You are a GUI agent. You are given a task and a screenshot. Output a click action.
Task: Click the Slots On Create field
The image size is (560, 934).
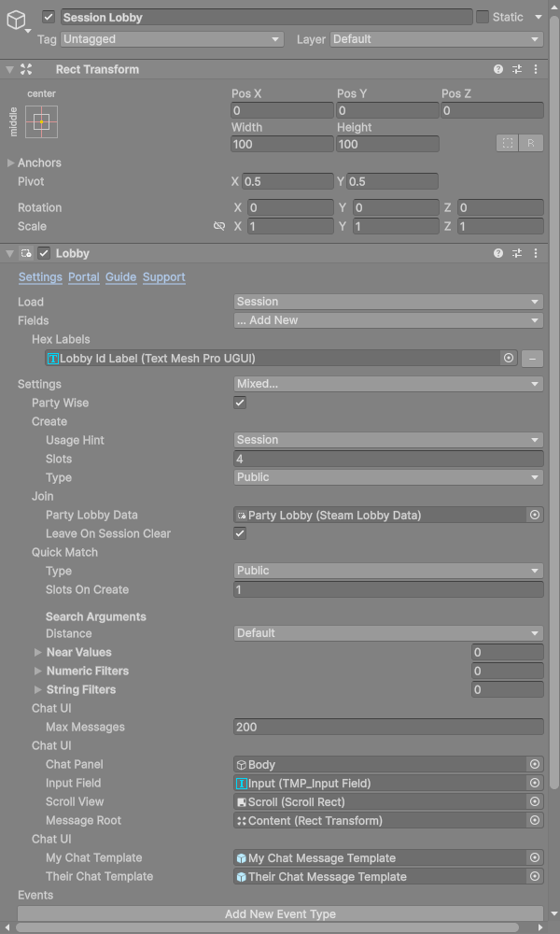[x=388, y=589]
